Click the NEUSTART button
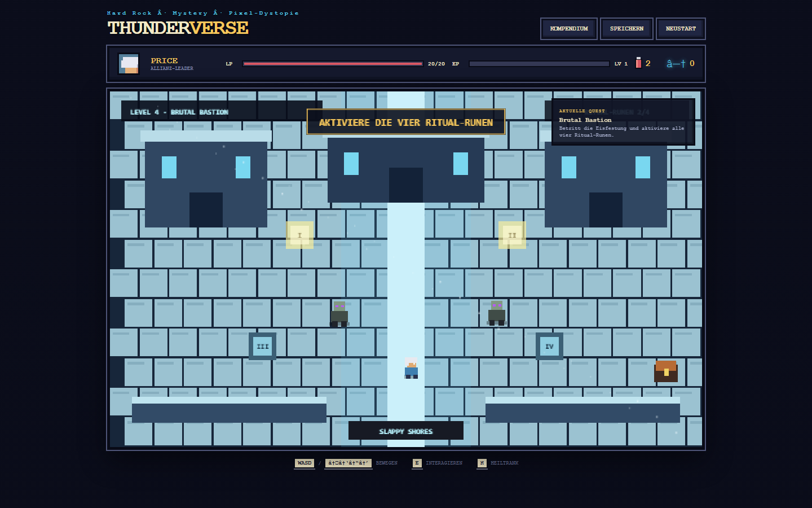Image resolution: width=812 pixels, height=508 pixels. pyautogui.click(x=681, y=29)
